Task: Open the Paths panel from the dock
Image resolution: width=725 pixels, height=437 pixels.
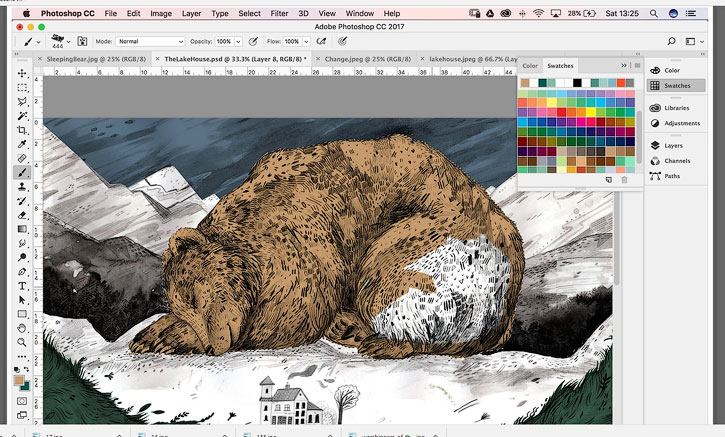Action: [672, 176]
